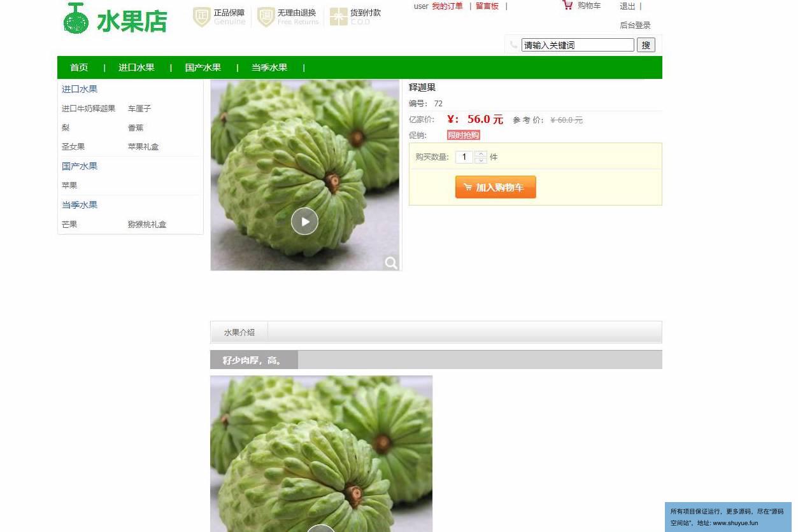Open 我的订单 link

(448, 6)
